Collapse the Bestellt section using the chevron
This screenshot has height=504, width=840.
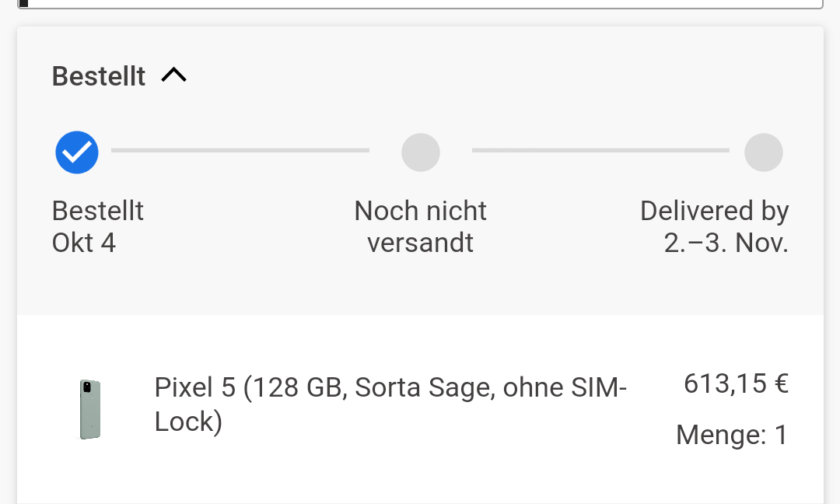173,75
